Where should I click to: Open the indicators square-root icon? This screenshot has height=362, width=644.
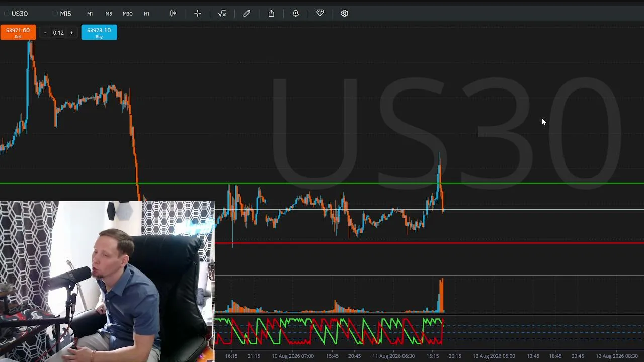pyautogui.click(x=222, y=13)
